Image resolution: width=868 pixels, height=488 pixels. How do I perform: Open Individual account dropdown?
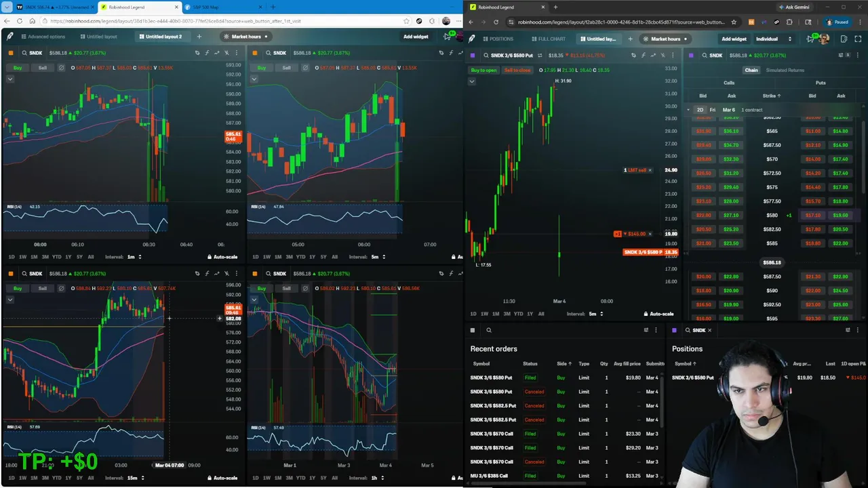pos(774,39)
